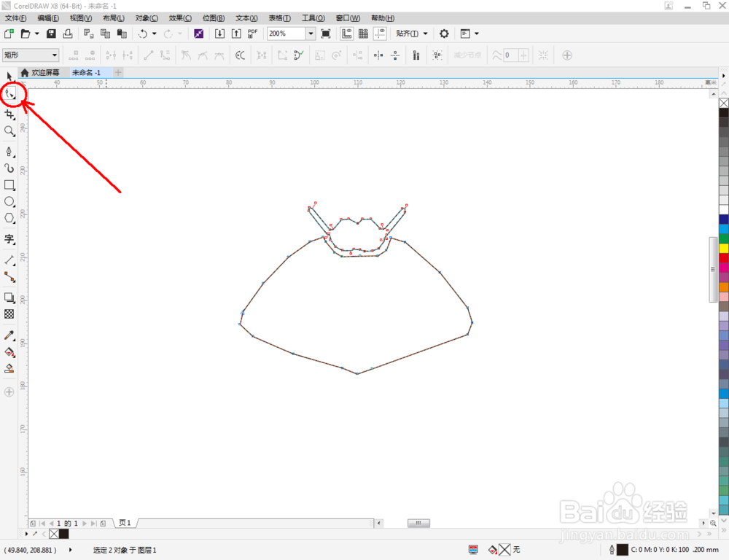Open the zoom level dropdown
This screenshot has width=729, height=560.
[311, 34]
